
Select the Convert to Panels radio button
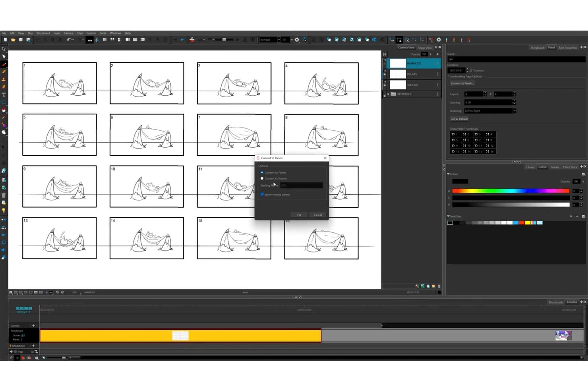point(262,172)
